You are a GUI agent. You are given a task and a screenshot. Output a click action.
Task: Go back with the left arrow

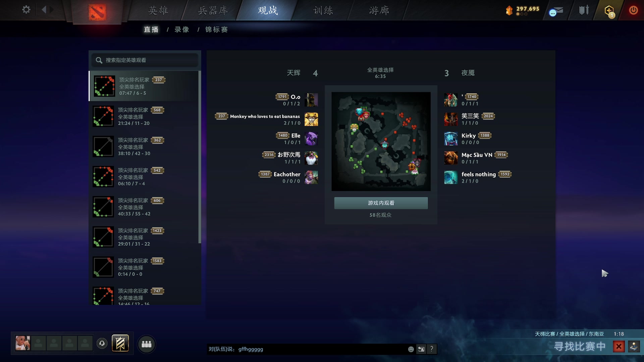pyautogui.click(x=44, y=10)
